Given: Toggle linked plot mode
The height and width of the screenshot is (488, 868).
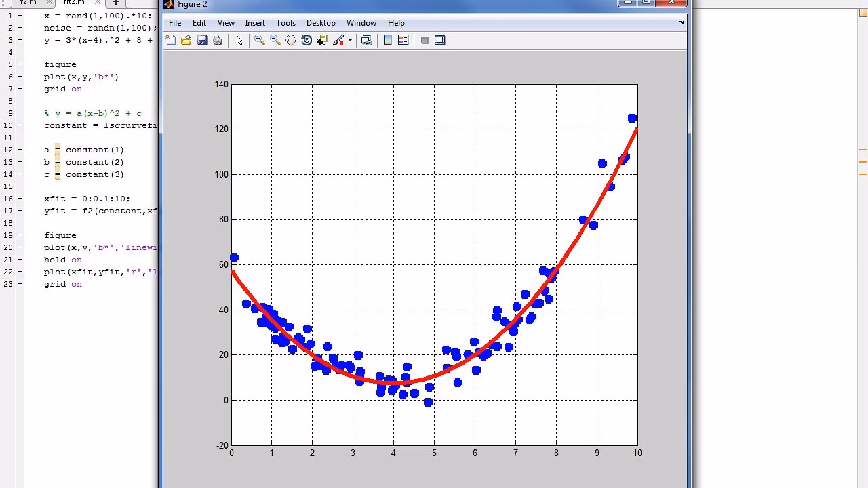Looking at the screenshot, I should coord(366,40).
